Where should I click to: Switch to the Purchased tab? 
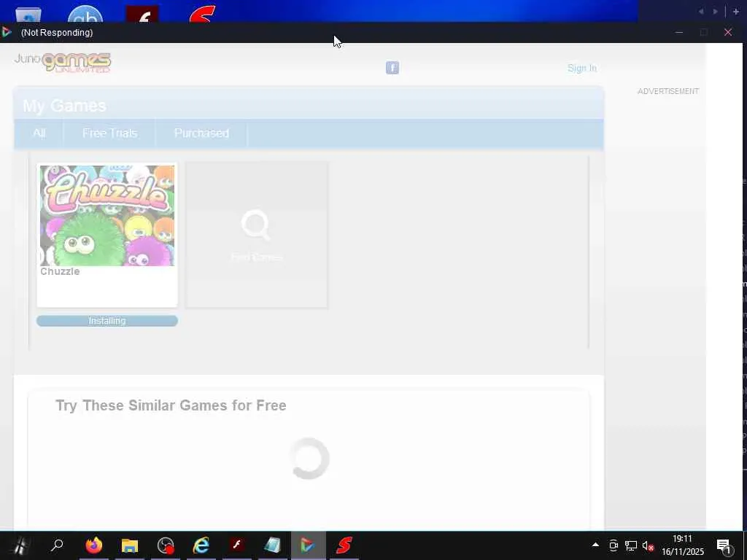coord(201,133)
